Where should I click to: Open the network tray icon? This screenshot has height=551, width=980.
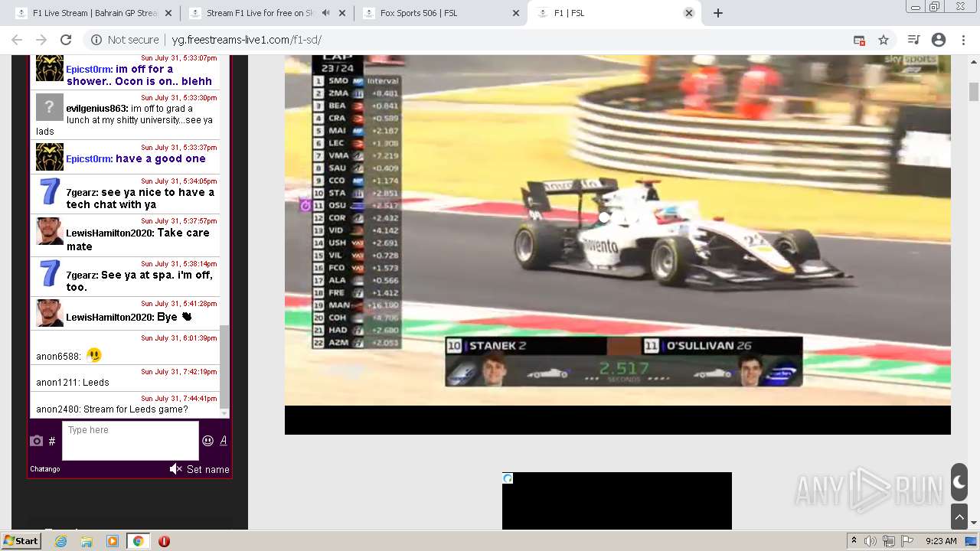click(x=889, y=541)
